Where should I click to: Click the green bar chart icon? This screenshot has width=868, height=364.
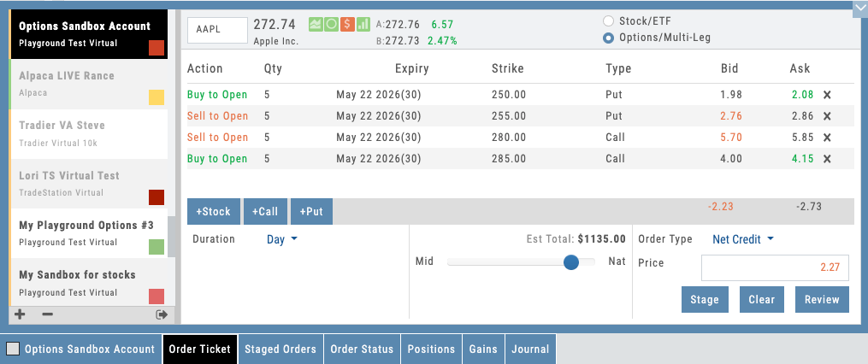[x=363, y=25]
